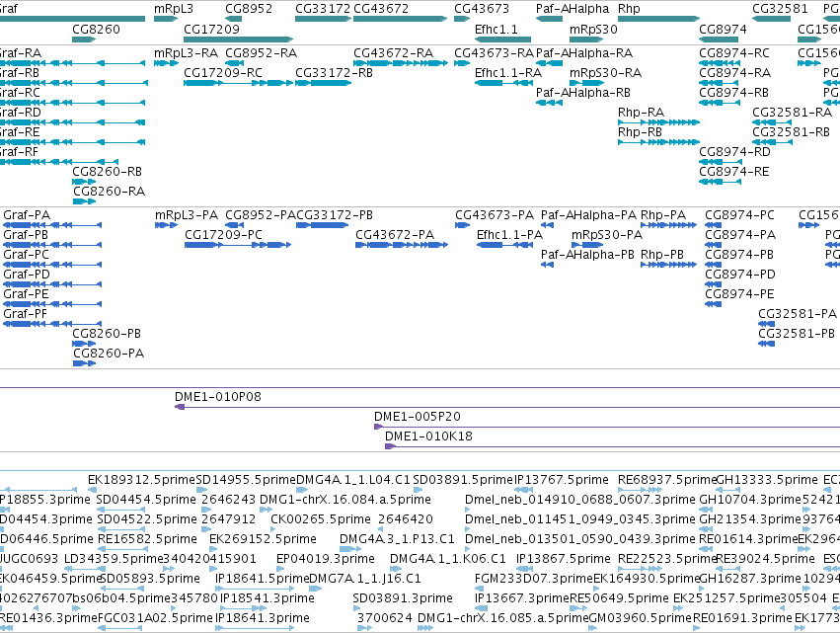
Task: Select the mRpS30-RA transcript label
Action: point(605,73)
